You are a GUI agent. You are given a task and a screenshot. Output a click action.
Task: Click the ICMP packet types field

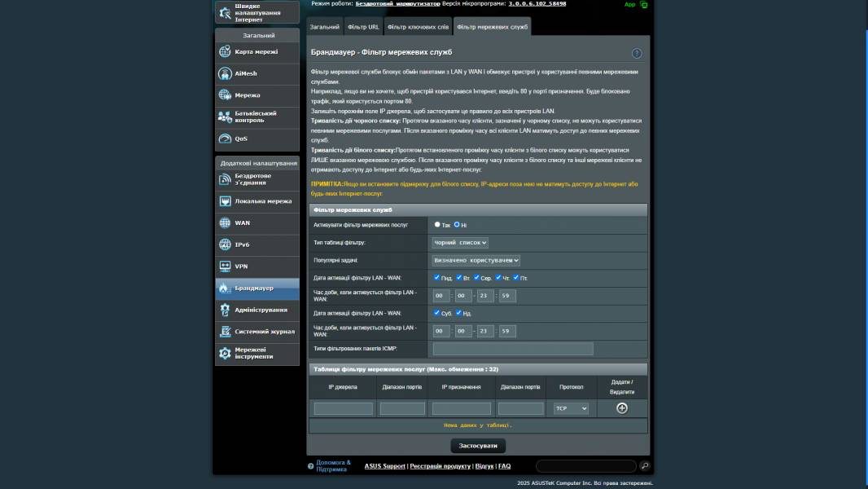click(x=513, y=348)
